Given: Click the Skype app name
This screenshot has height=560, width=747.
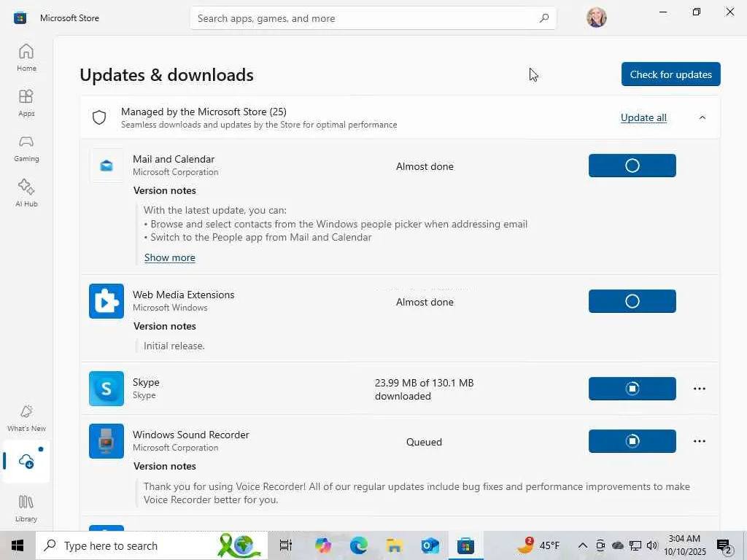Looking at the screenshot, I should click(146, 382).
